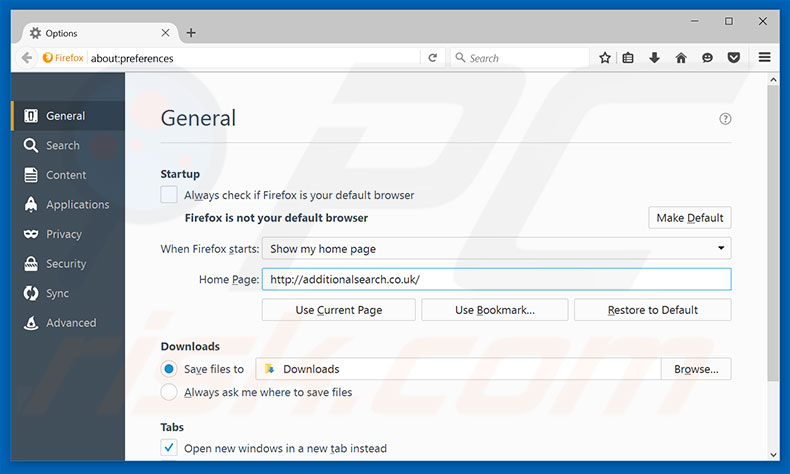
Task: Bookmark this page with the star icon
Action: 605,58
